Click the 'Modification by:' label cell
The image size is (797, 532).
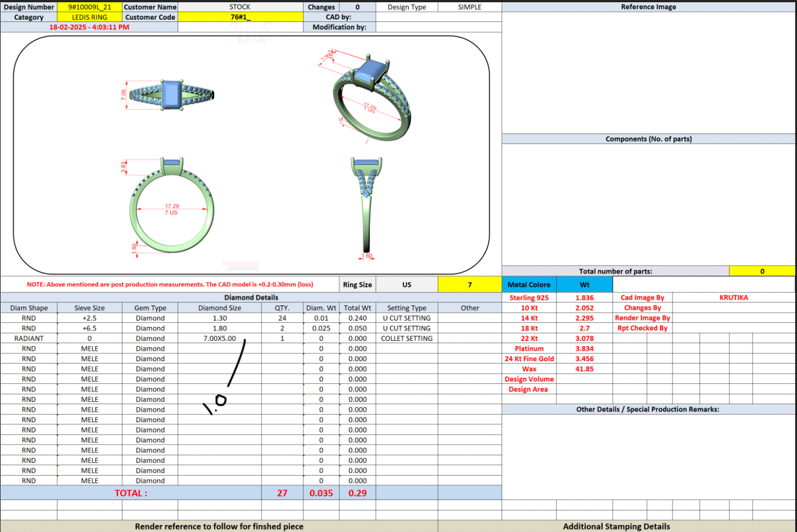click(x=339, y=27)
